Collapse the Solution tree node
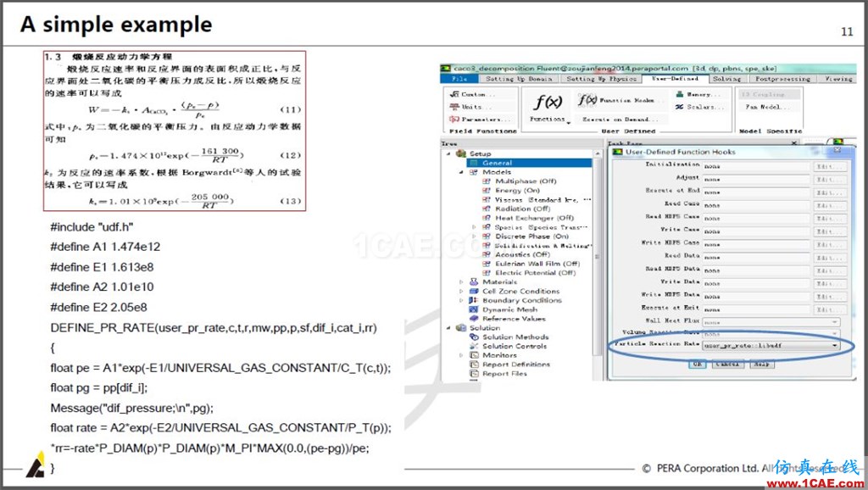Screen dimensions: 868x490 click(448, 328)
